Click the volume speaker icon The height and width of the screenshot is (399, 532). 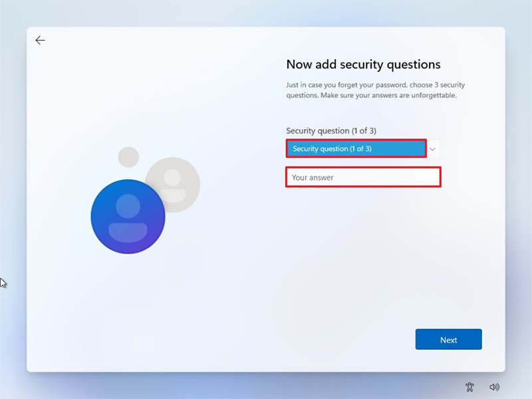494,387
